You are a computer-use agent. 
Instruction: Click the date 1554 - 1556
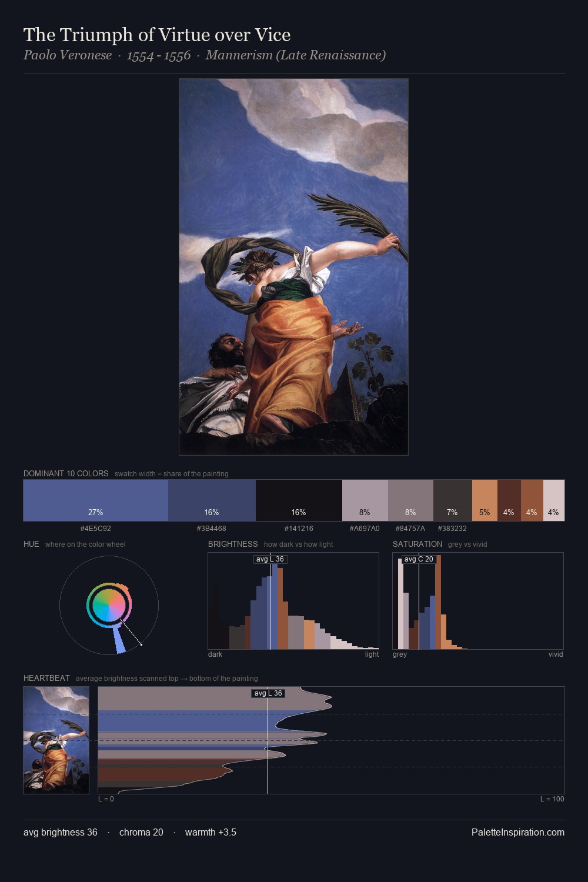(159, 55)
